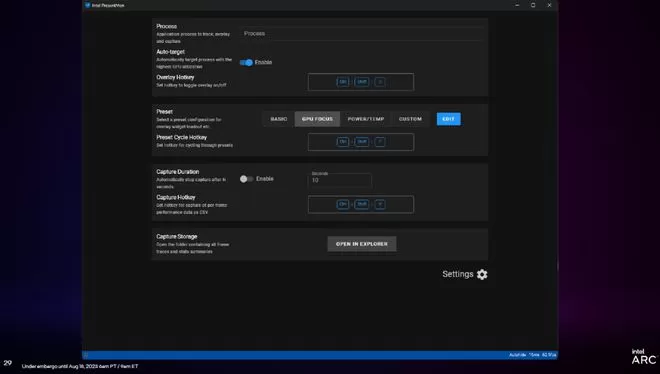Minimize the PresentMon window
The image size is (660, 374).
point(517,5)
